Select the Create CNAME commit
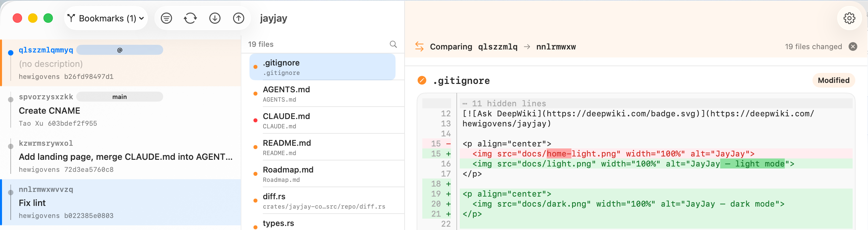Viewport: 868px width, 230px height. click(121, 110)
